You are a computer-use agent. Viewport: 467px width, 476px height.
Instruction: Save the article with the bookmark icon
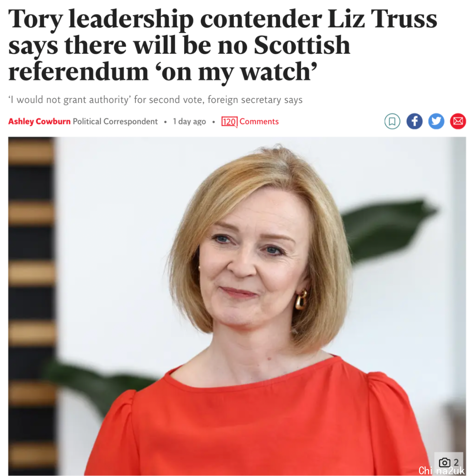point(392,122)
